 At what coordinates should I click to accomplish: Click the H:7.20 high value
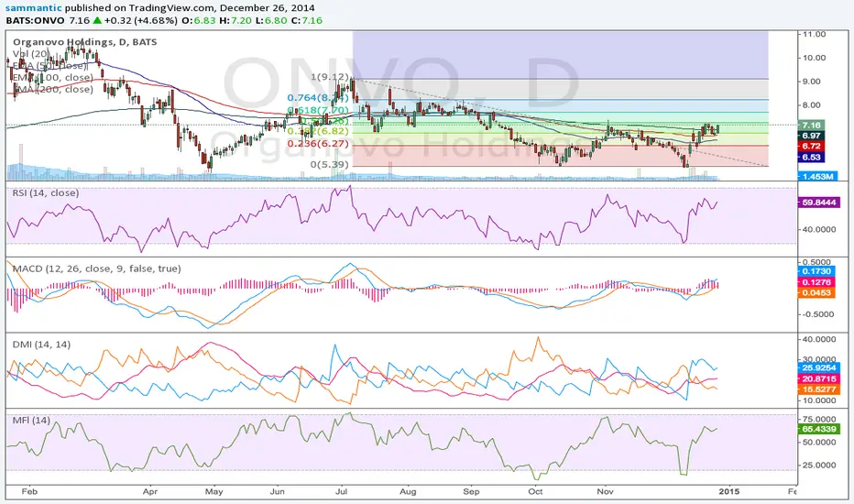235,21
